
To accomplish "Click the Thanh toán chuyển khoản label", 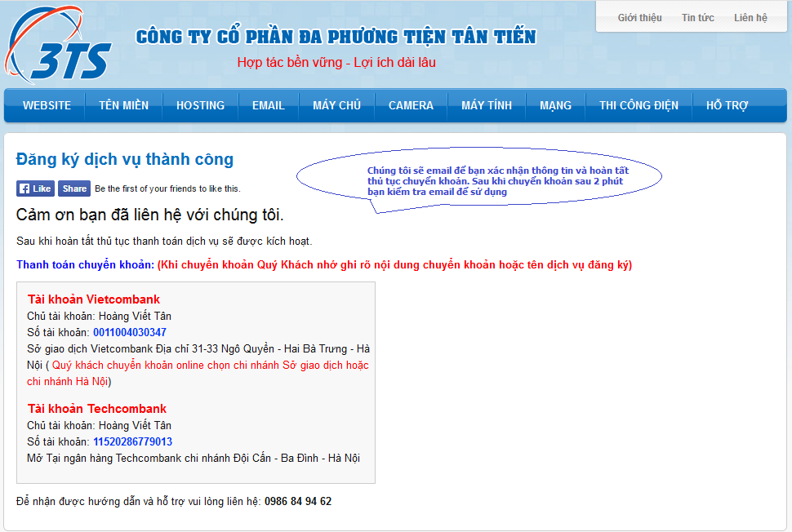I will pos(86,264).
